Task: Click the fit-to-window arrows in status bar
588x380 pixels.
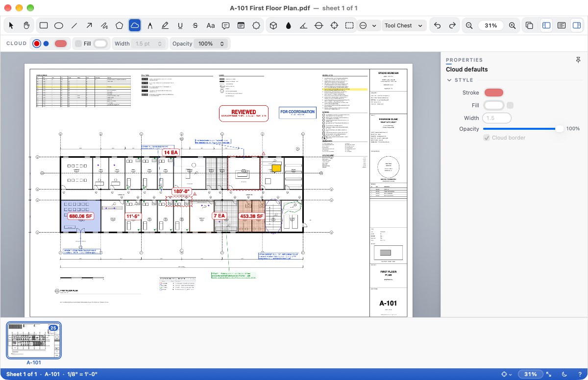Action: click(549, 374)
